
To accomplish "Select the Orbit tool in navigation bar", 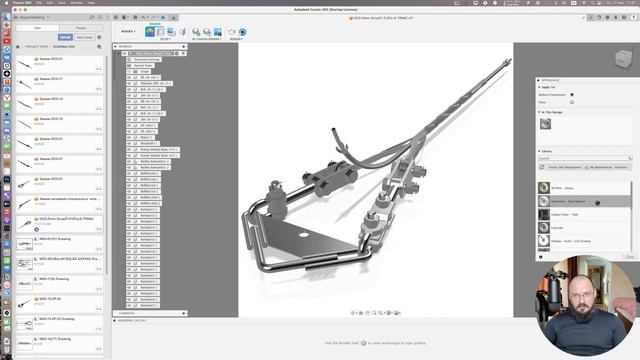I will 353,313.
